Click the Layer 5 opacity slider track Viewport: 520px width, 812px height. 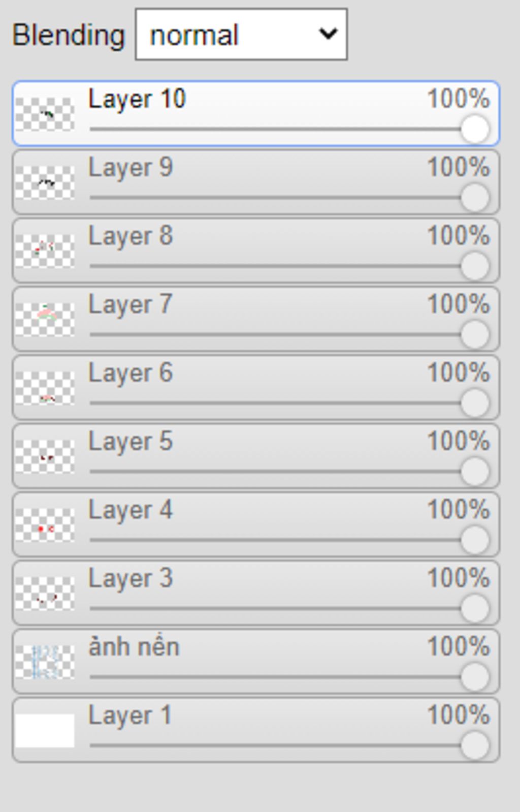[x=275, y=472]
